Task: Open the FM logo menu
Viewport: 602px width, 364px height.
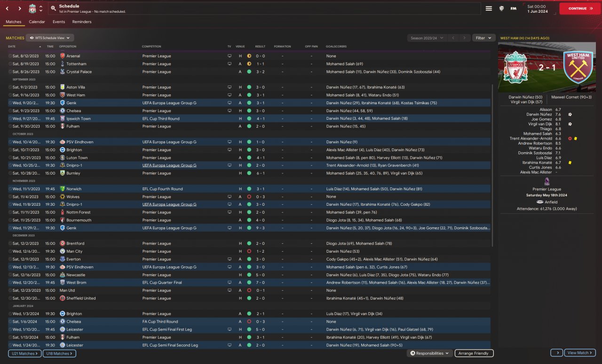Action: pyautogui.click(x=513, y=8)
